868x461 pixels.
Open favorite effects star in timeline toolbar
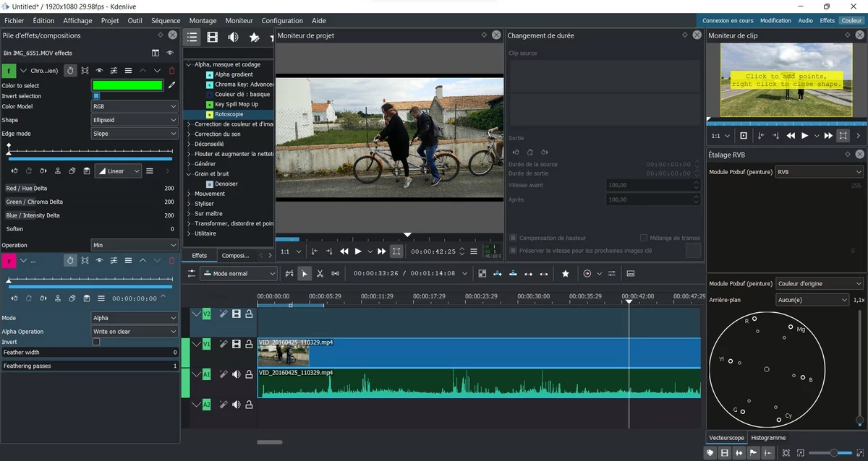click(566, 274)
